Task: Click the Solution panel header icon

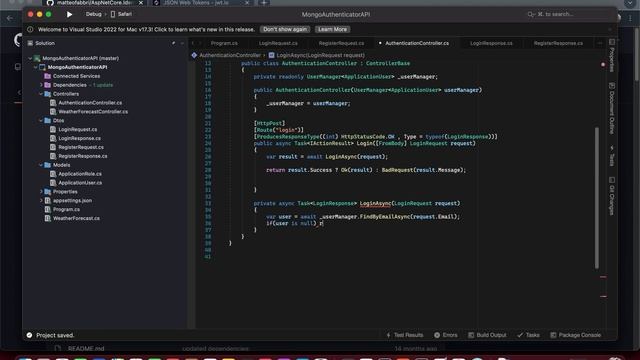Action: pyautogui.click(x=30, y=43)
